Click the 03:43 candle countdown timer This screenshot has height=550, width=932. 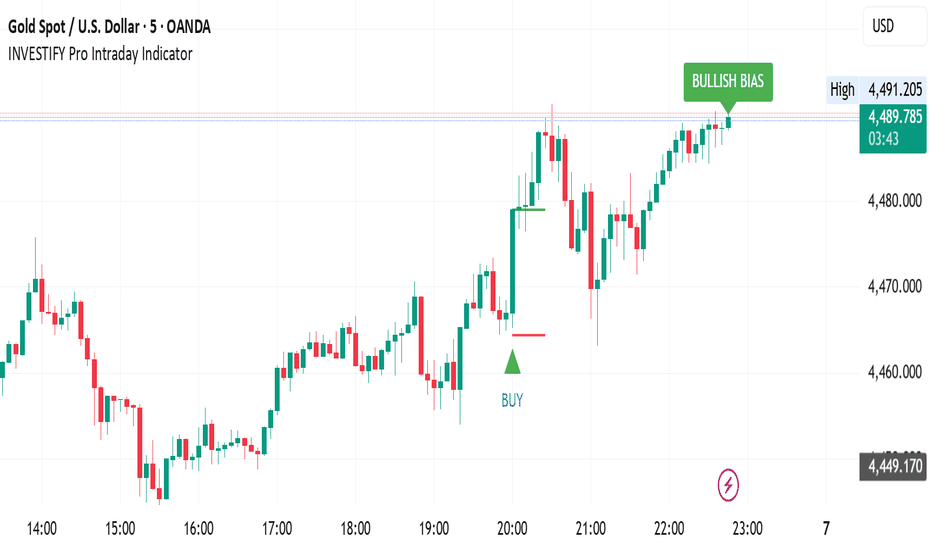tap(885, 138)
